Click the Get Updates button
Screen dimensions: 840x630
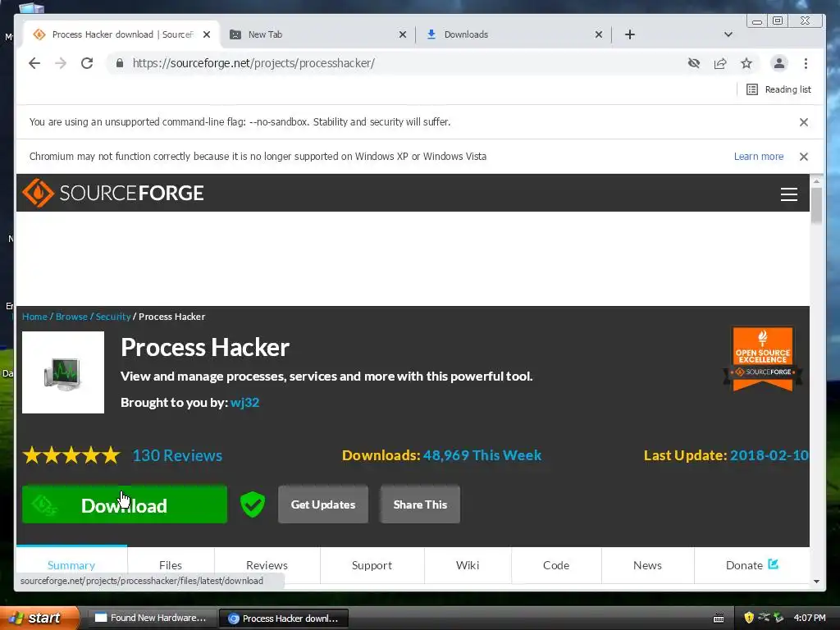point(323,504)
